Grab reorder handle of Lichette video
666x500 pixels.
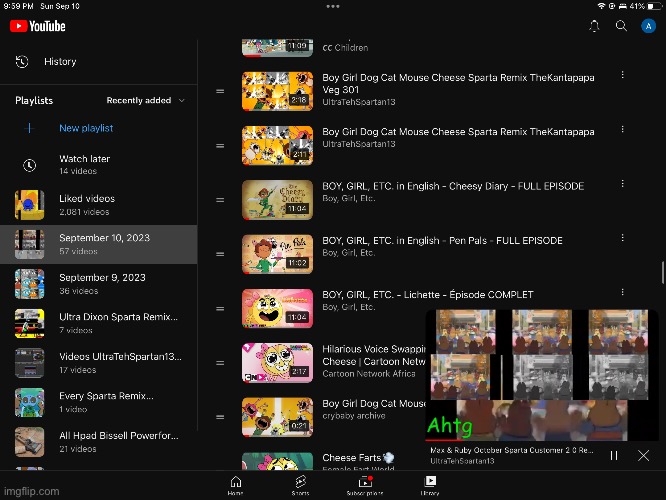click(x=220, y=309)
